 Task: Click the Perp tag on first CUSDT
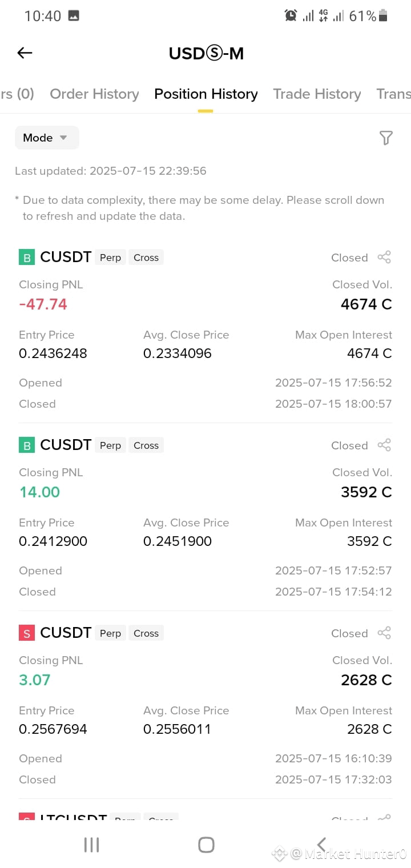pos(110,258)
